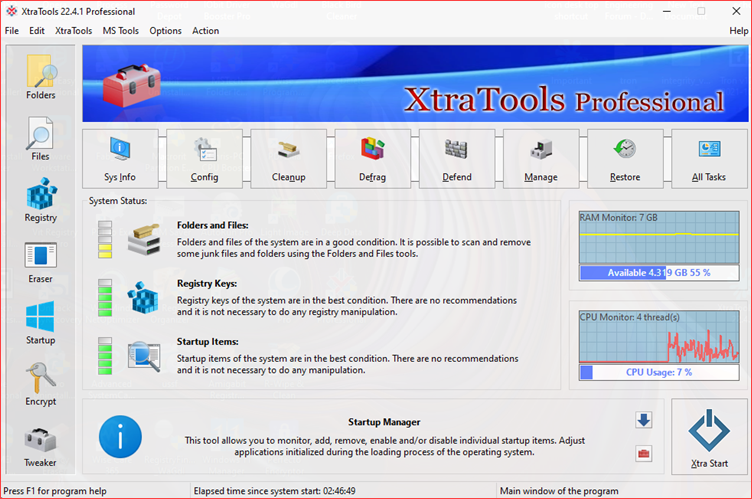Click the Xtra Start button
This screenshot has width=752, height=499.
[x=709, y=437]
